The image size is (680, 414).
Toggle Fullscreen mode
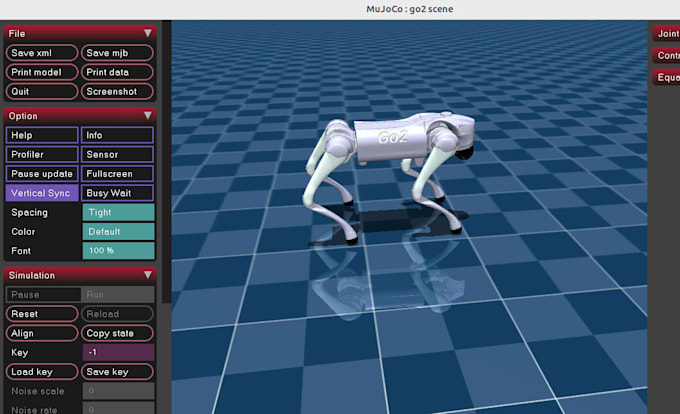(117, 174)
